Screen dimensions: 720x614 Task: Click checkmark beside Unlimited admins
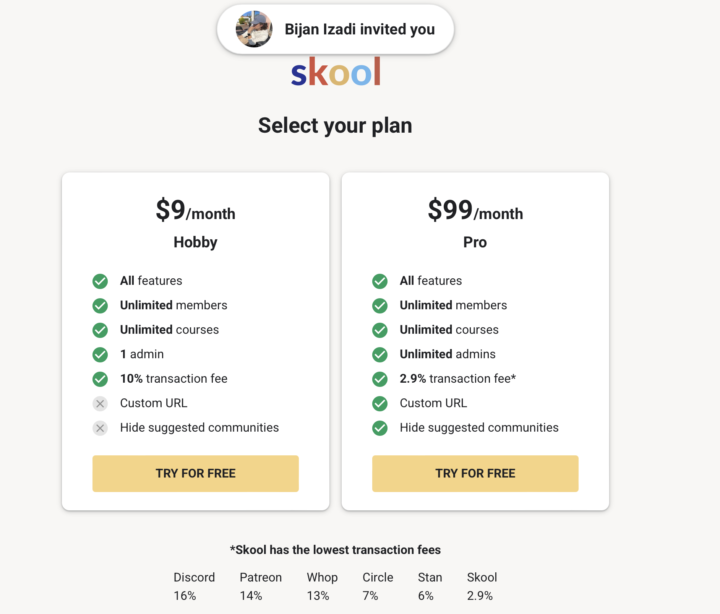[x=380, y=355]
